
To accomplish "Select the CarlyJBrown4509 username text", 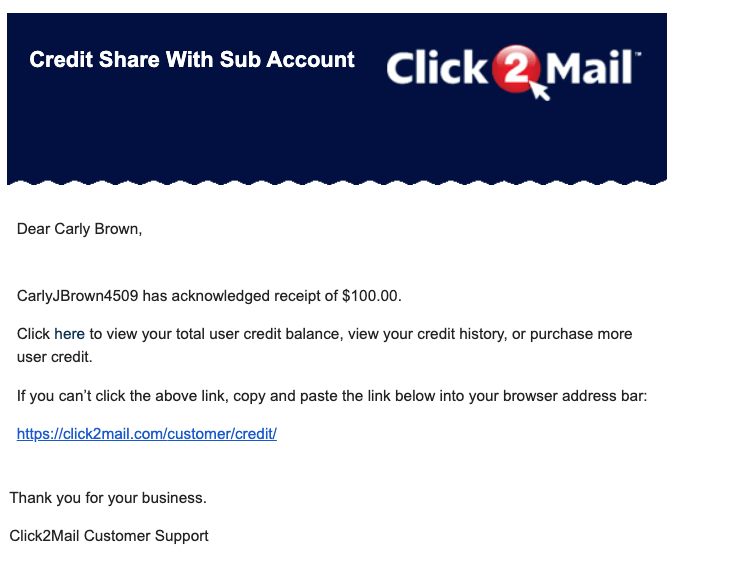I will [77, 296].
